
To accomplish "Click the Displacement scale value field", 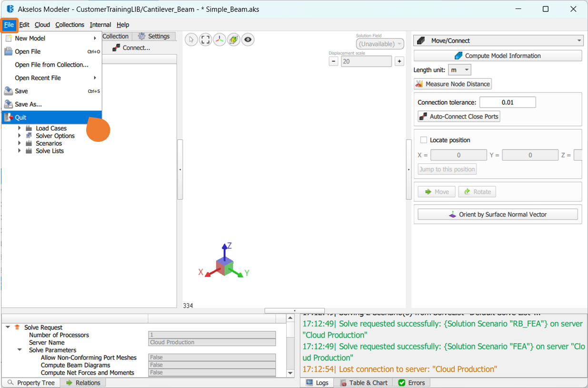I will click(367, 61).
